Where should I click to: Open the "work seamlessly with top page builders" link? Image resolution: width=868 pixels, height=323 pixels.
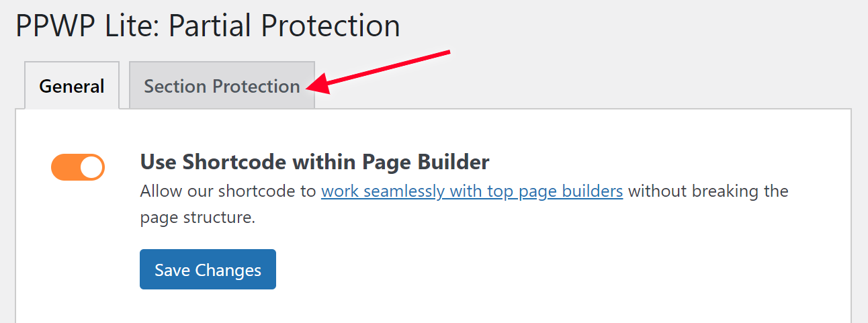pyautogui.click(x=472, y=191)
